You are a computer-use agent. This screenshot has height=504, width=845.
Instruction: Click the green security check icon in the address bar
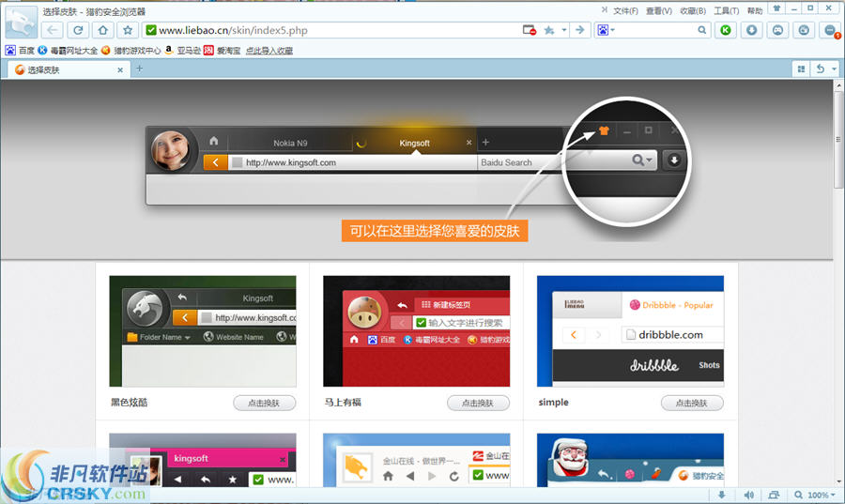(151, 30)
